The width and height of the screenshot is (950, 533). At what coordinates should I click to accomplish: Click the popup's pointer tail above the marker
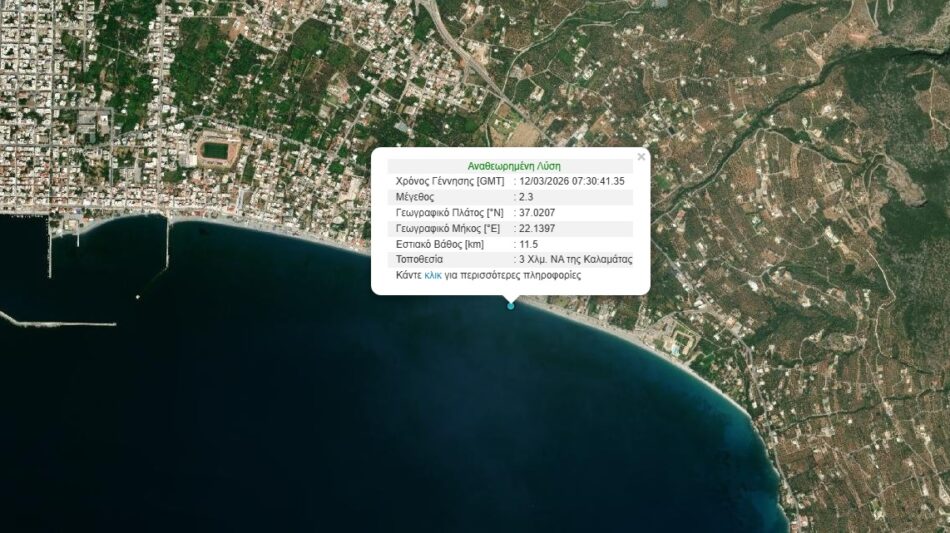click(511, 296)
